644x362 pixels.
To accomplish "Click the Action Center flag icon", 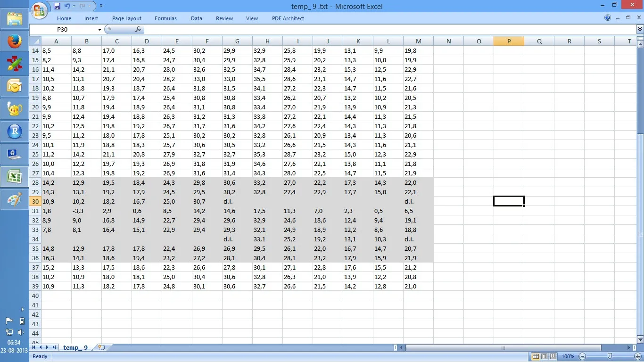I will (x=9, y=321).
